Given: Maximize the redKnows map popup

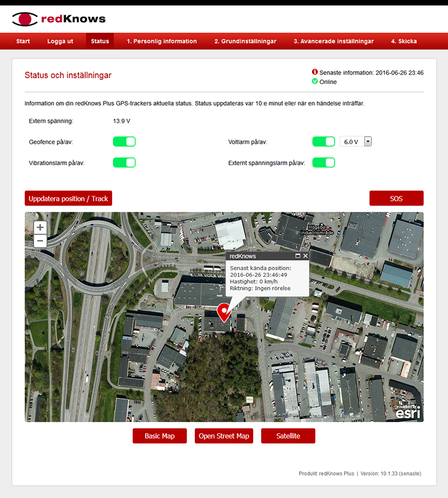Looking at the screenshot, I should 298,256.
